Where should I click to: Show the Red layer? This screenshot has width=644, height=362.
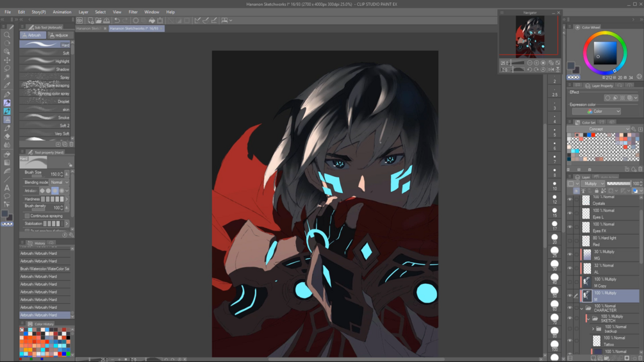[570, 241]
